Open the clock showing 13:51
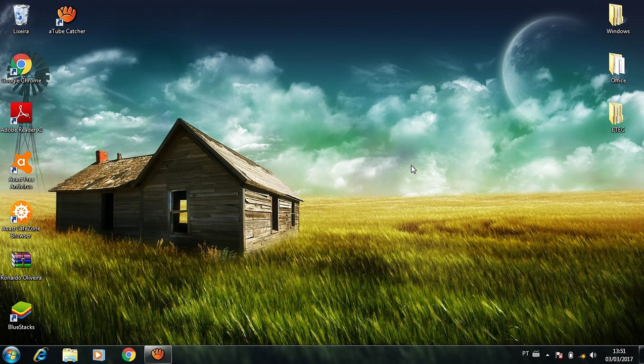644x364 pixels. 619,355
